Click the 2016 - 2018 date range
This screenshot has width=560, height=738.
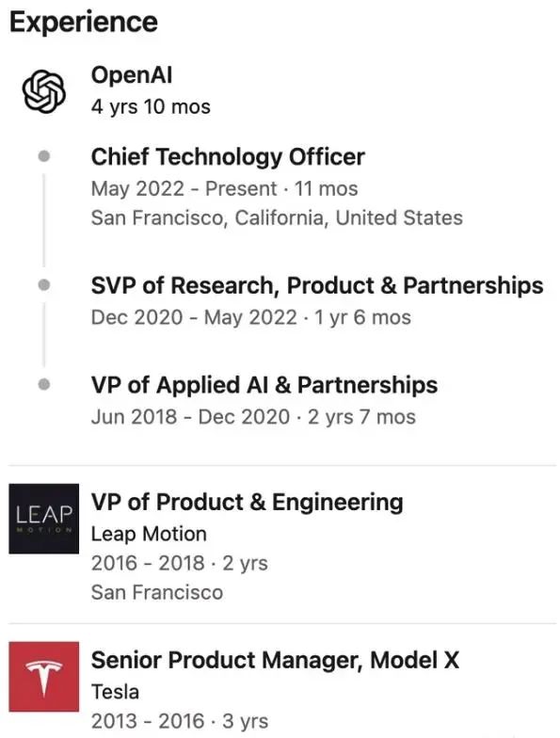point(148,563)
